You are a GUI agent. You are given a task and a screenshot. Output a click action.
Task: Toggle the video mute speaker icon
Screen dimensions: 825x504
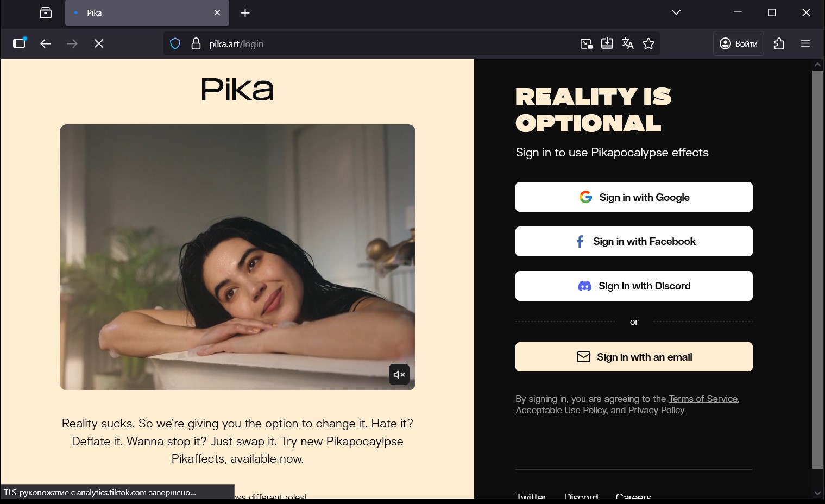pyautogui.click(x=399, y=375)
